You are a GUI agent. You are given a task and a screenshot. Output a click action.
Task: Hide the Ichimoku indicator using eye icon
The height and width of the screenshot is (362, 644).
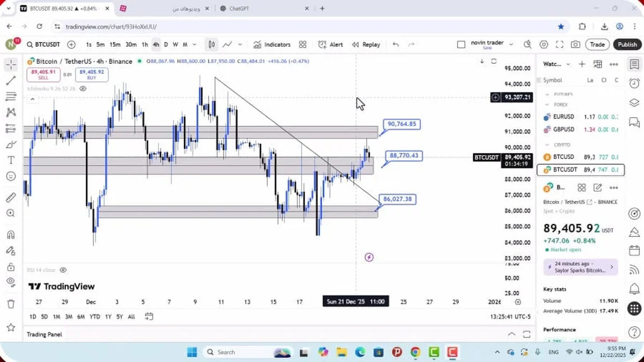(x=83, y=89)
